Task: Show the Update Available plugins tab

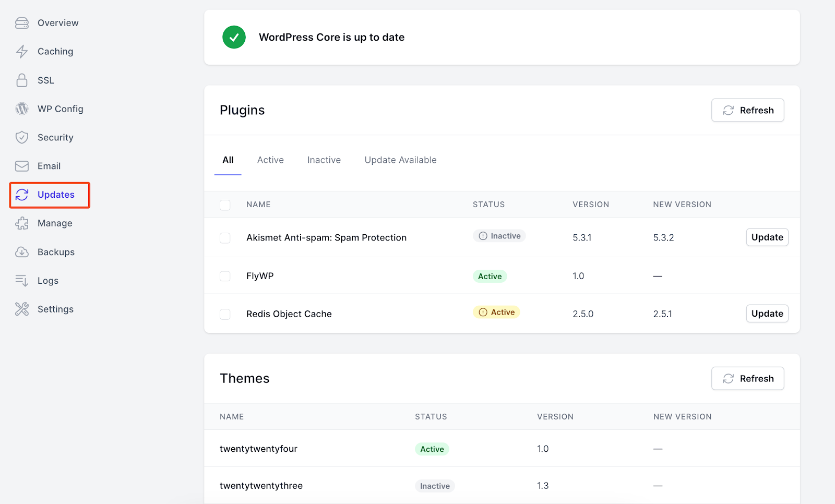Action: coord(400,160)
